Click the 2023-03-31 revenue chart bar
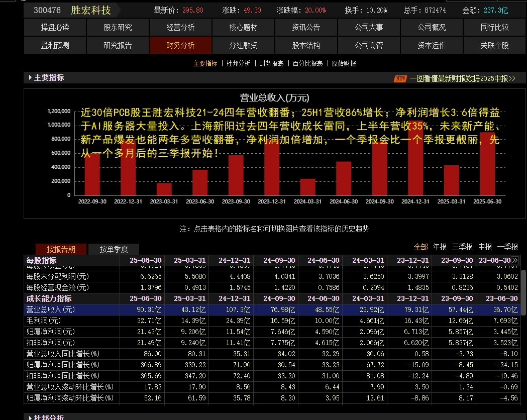 tap(164, 189)
